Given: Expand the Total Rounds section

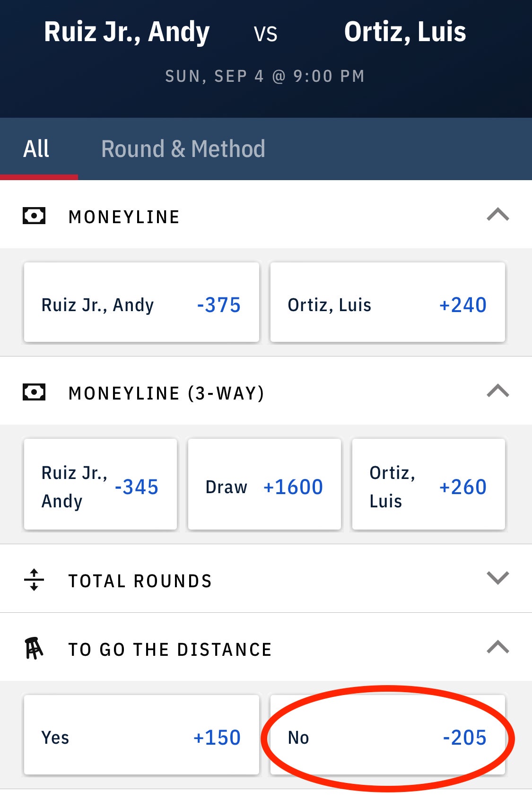Looking at the screenshot, I should pyautogui.click(x=497, y=578).
